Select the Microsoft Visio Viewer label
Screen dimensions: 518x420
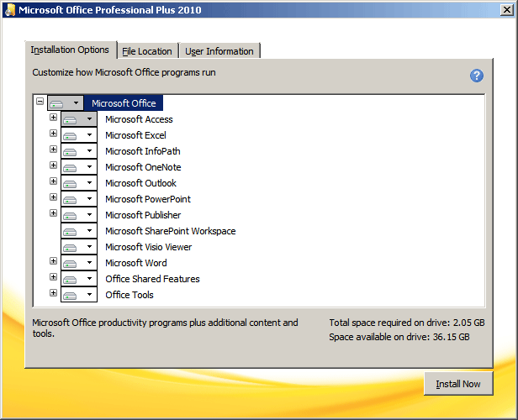149,247
